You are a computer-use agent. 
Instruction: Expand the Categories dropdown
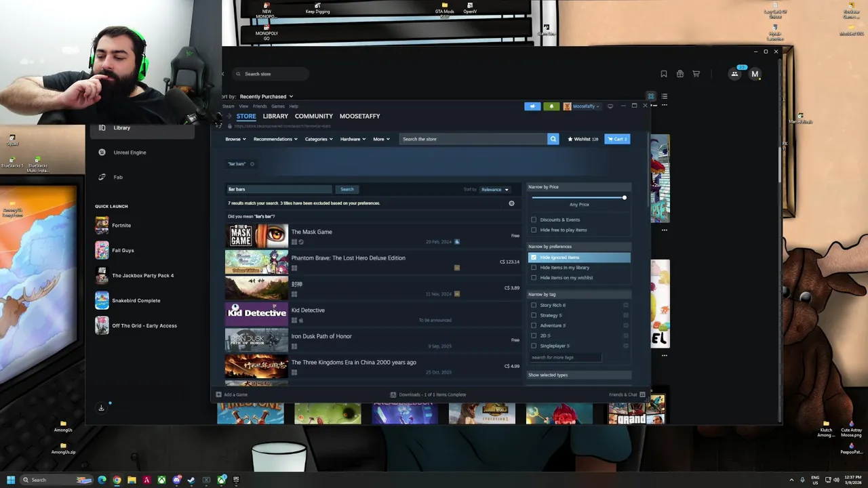tap(319, 139)
